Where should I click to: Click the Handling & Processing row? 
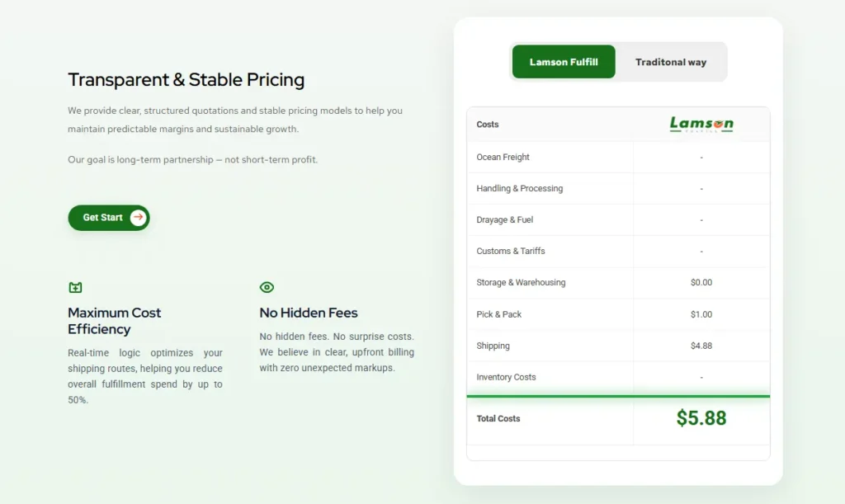618,188
